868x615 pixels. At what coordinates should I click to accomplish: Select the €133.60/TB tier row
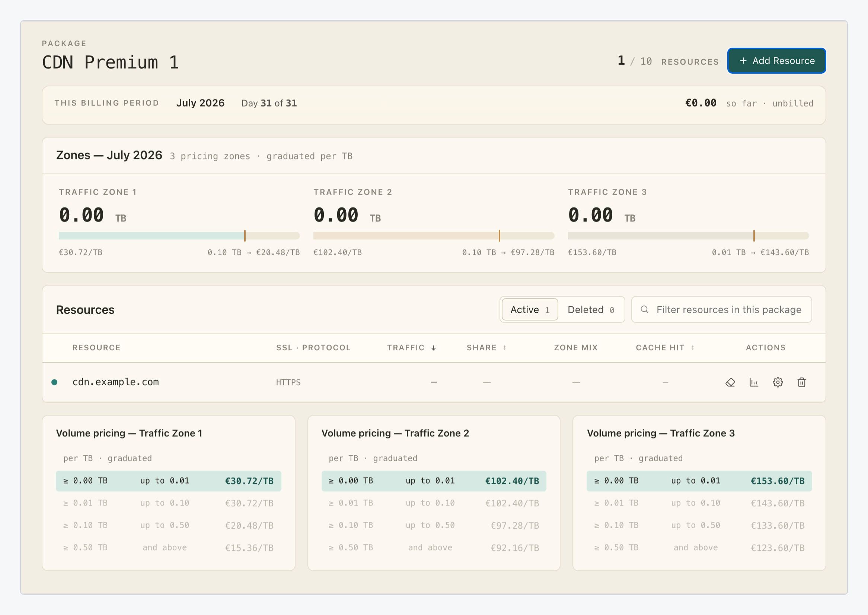coord(699,526)
